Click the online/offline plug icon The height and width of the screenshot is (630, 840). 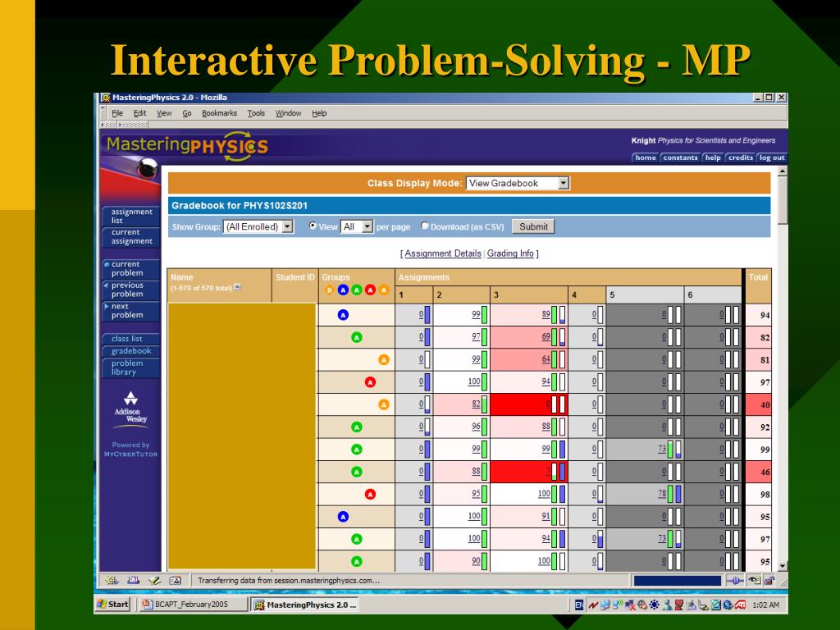coord(735,581)
